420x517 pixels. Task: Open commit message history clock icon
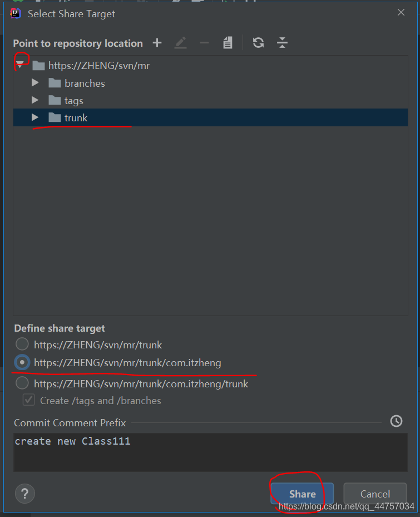tap(396, 421)
